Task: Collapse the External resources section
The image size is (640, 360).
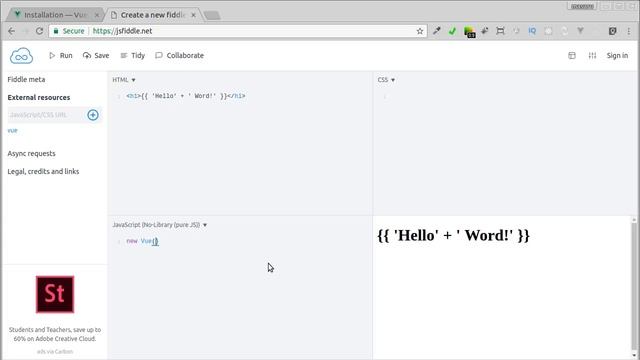Action: pos(39,98)
